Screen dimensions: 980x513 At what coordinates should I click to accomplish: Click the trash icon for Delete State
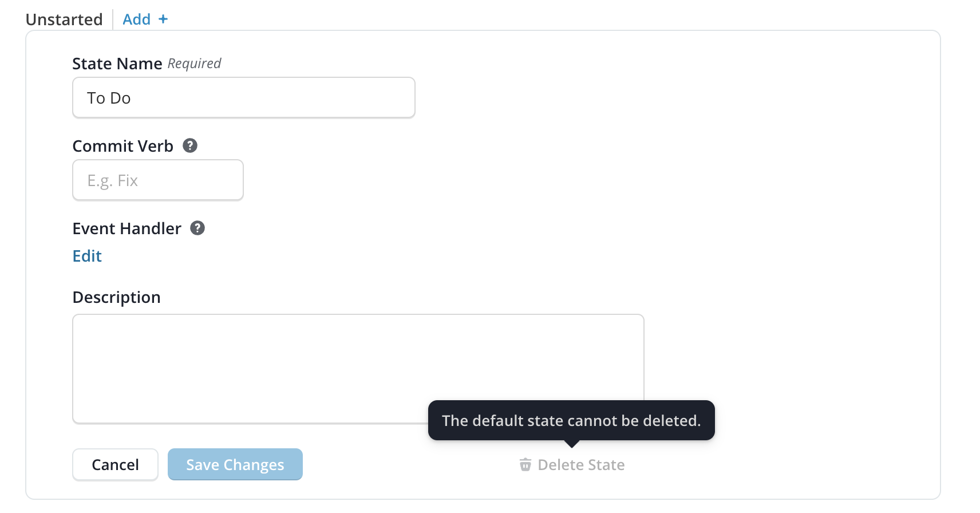click(x=525, y=464)
